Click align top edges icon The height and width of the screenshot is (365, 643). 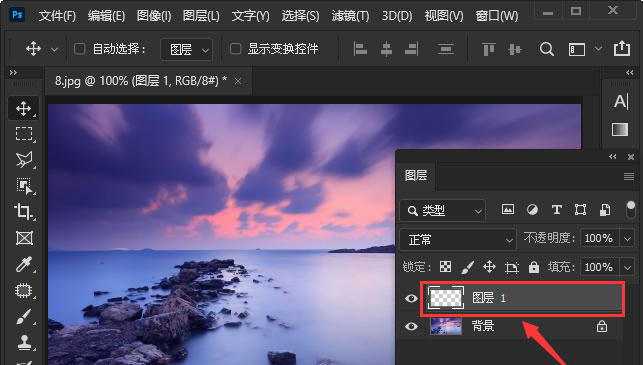pos(488,49)
